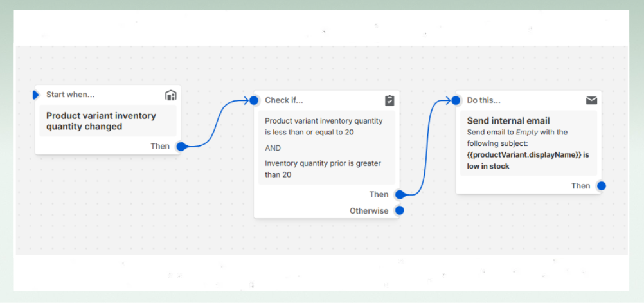Click the input dot beside Do this
This screenshot has width=644, height=303.
tap(456, 100)
